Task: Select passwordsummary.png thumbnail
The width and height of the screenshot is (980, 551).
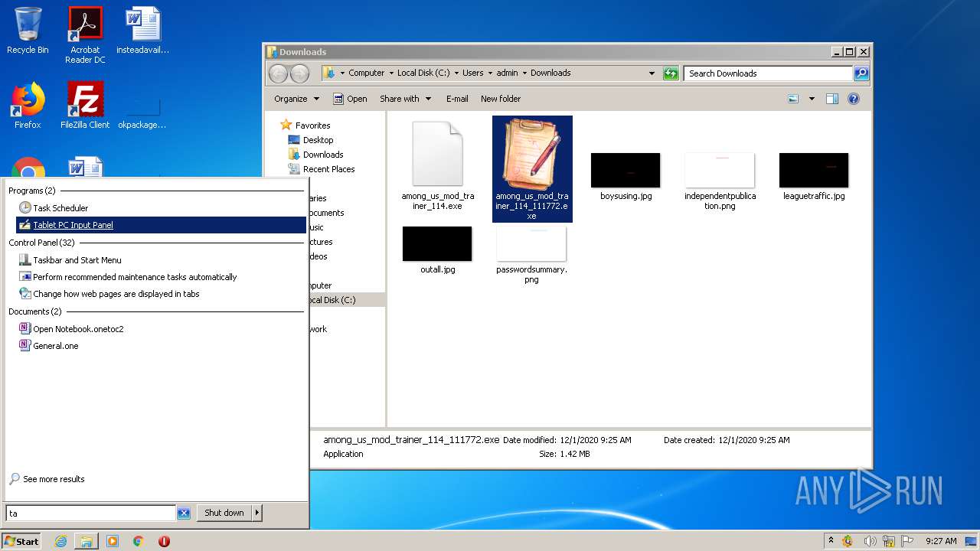Action: tap(531, 255)
